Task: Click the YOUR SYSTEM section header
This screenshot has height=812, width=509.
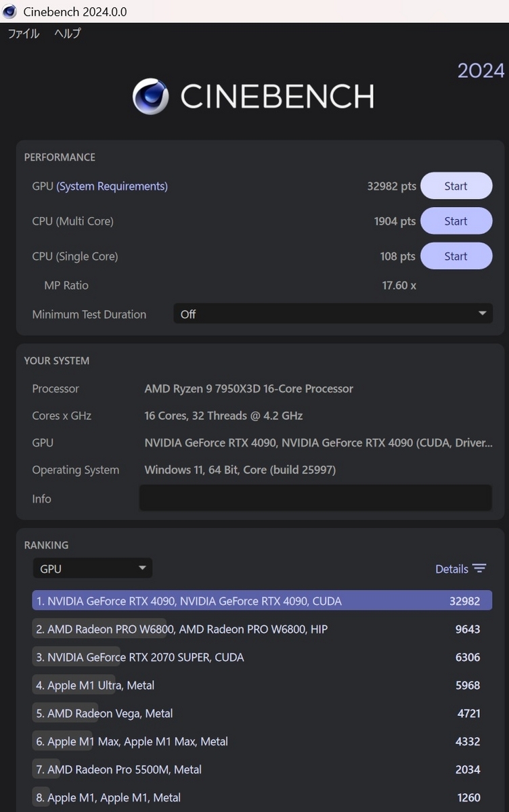Action: [x=56, y=361]
